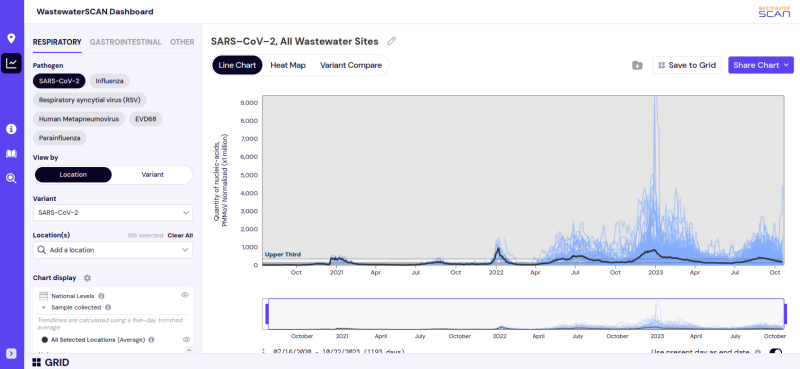Click Save to Grid button
This screenshot has width=800, height=369.
coord(687,65)
